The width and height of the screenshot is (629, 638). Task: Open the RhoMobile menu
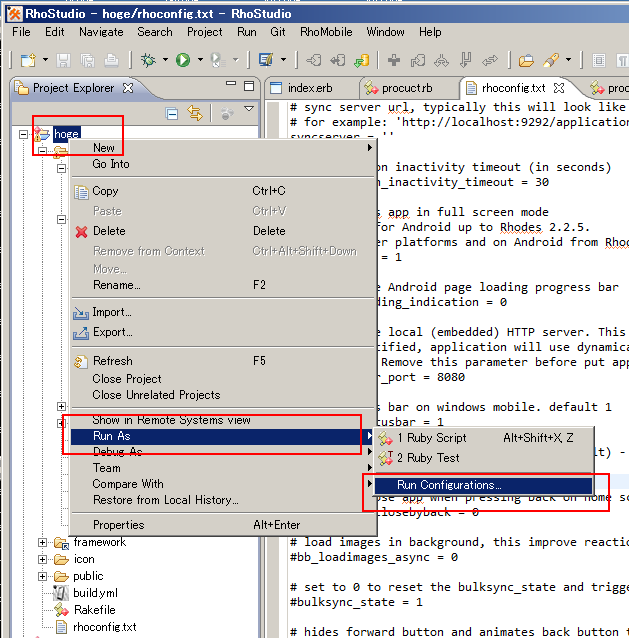coord(326,32)
